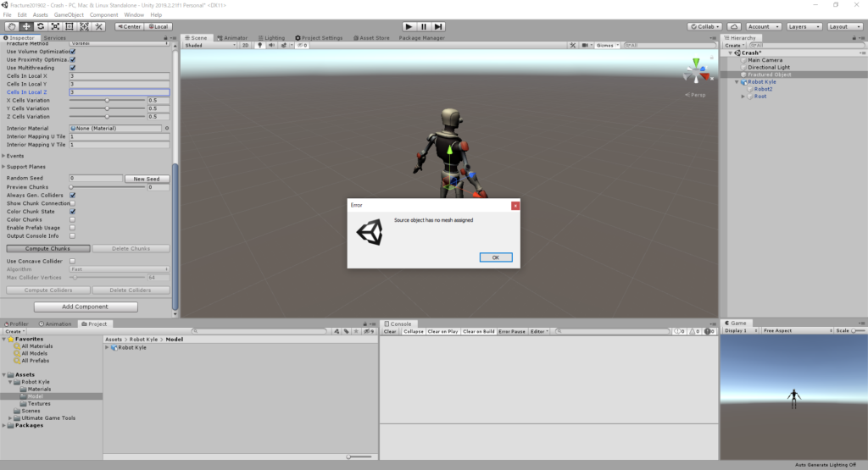Enable Color Chunks checkbox
Screen dimensions: 868x470
[73, 219]
